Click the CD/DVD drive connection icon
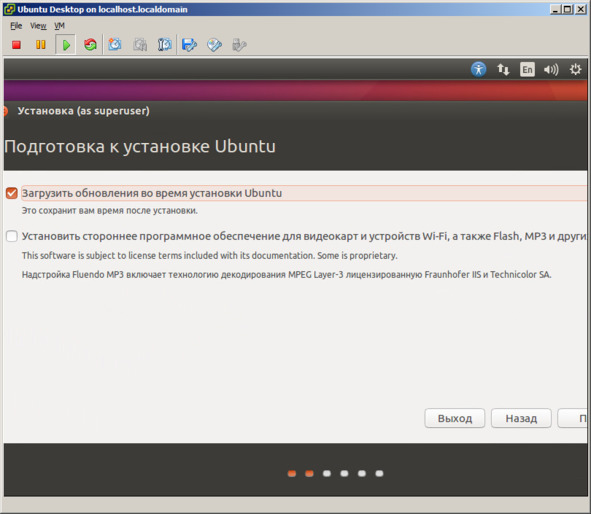Image resolution: width=591 pixels, height=514 pixels. coord(214,45)
